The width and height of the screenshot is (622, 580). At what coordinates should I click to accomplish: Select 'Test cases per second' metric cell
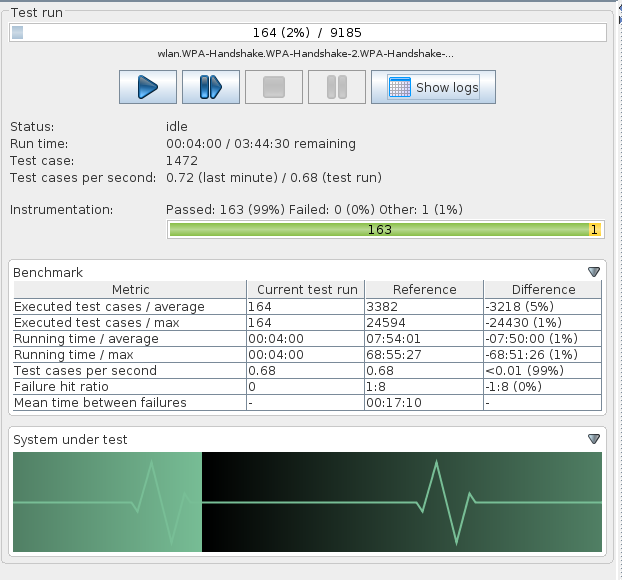tap(130, 371)
